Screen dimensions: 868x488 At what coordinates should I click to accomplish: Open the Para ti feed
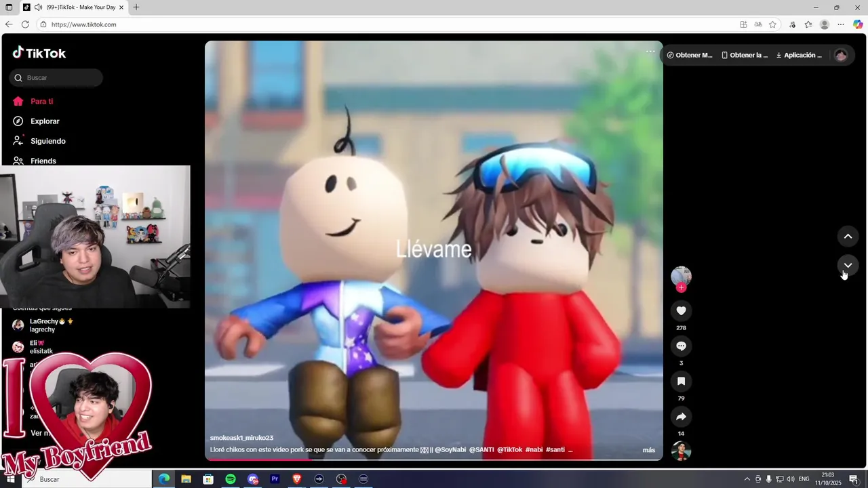pyautogui.click(x=33, y=101)
